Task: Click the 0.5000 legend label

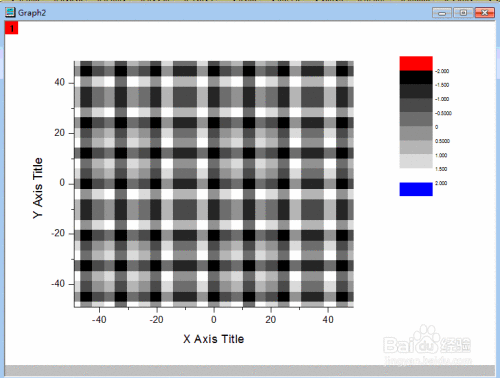Action: [442, 141]
